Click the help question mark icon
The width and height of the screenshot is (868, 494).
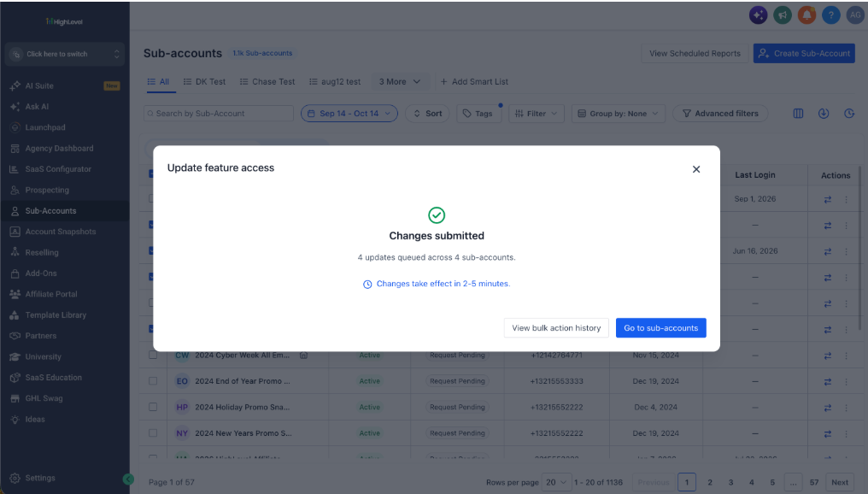(831, 15)
